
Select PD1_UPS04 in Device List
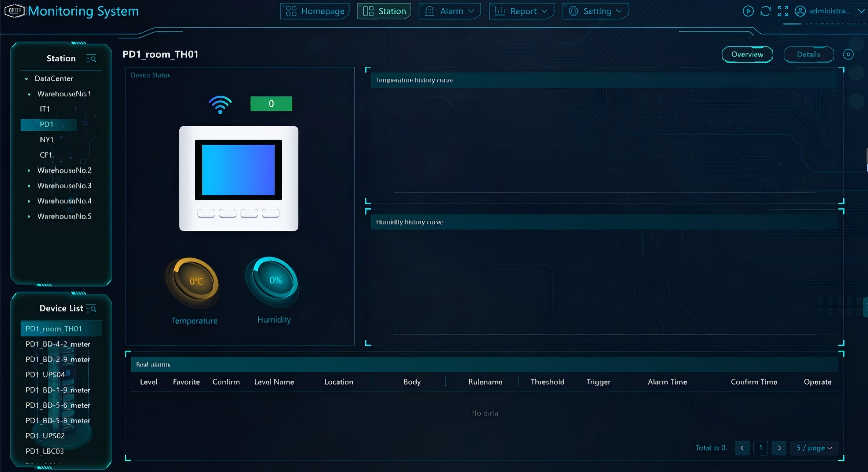pyautogui.click(x=45, y=374)
